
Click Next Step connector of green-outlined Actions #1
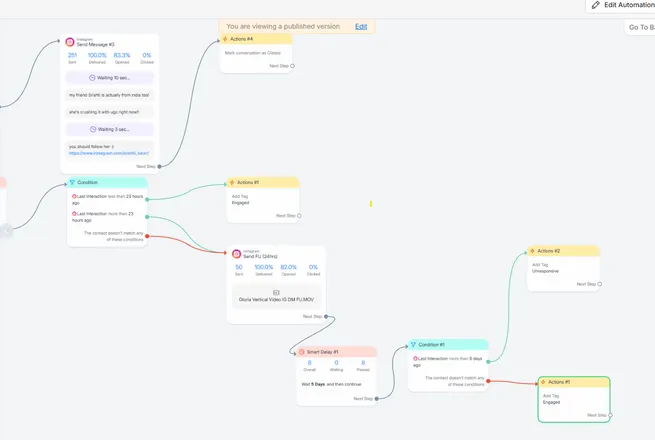[x=610, y=415]
